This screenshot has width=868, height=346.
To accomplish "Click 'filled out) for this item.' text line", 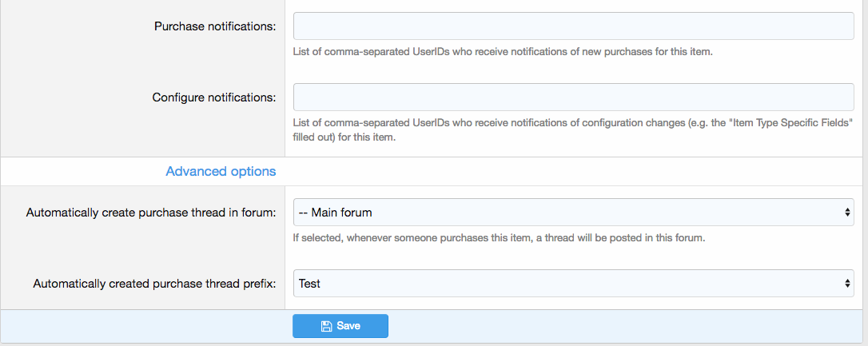I will point(344,137).
